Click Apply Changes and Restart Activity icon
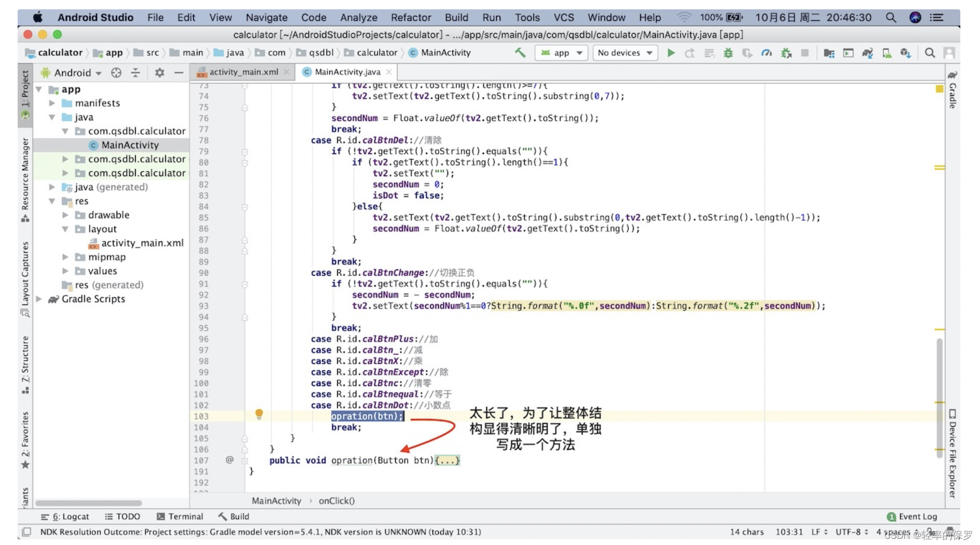 click(689, 53)
